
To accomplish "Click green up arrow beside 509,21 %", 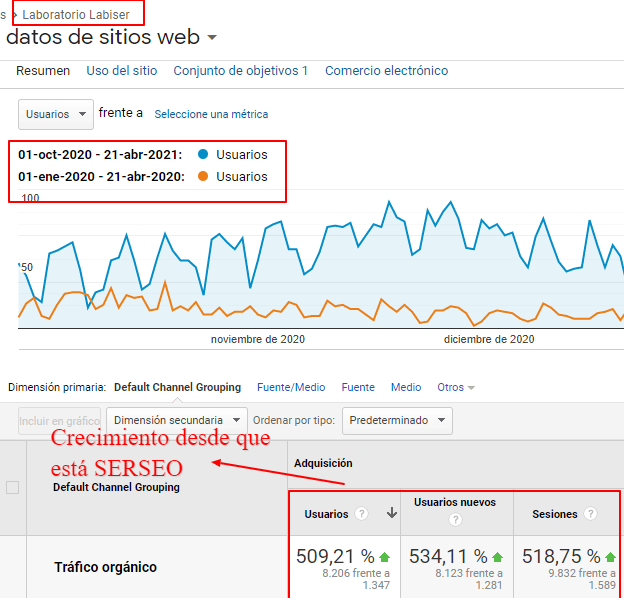I will point(384,556).
